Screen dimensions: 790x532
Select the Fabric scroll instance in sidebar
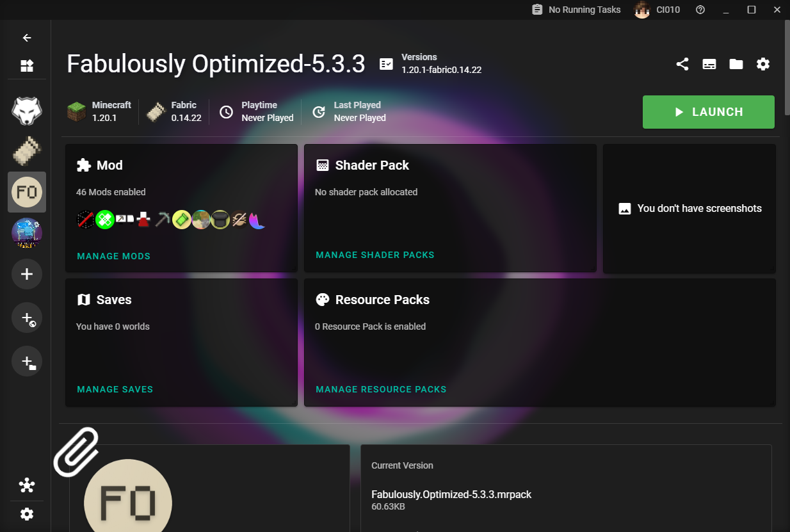27,151
